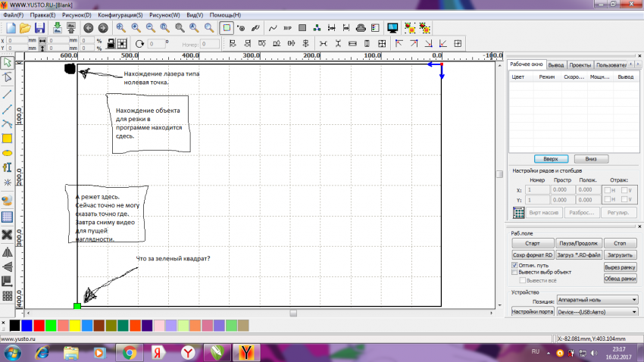Open the 'Конфигурация(S)' menu
Image resolution: width=644 pixels, height=362 pixels.
coord(120,15)
